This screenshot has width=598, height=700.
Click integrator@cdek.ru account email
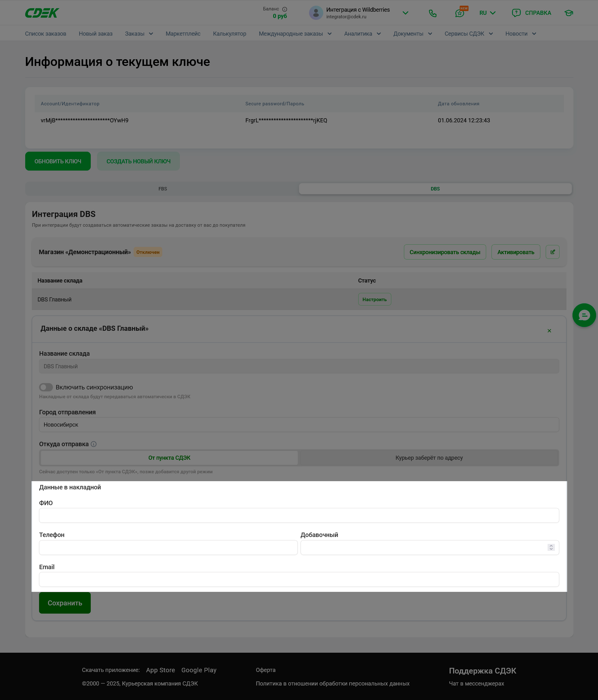pos(346,16)
